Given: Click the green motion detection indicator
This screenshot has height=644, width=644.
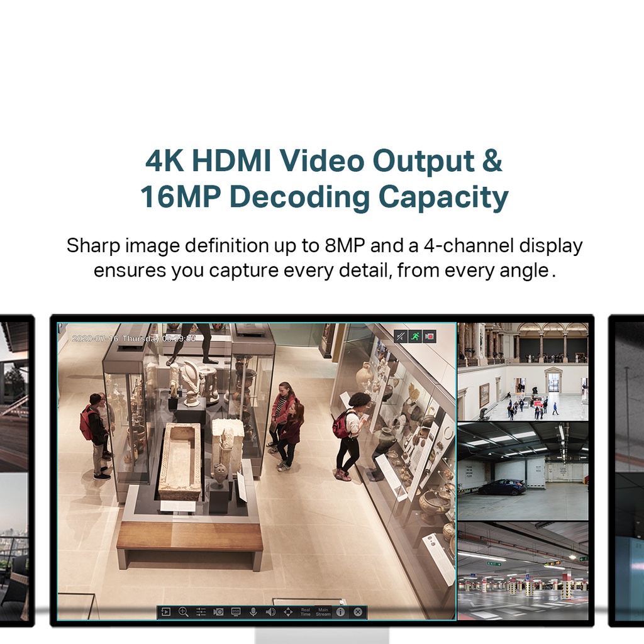Looking at the screenshot, I should 415,336.
